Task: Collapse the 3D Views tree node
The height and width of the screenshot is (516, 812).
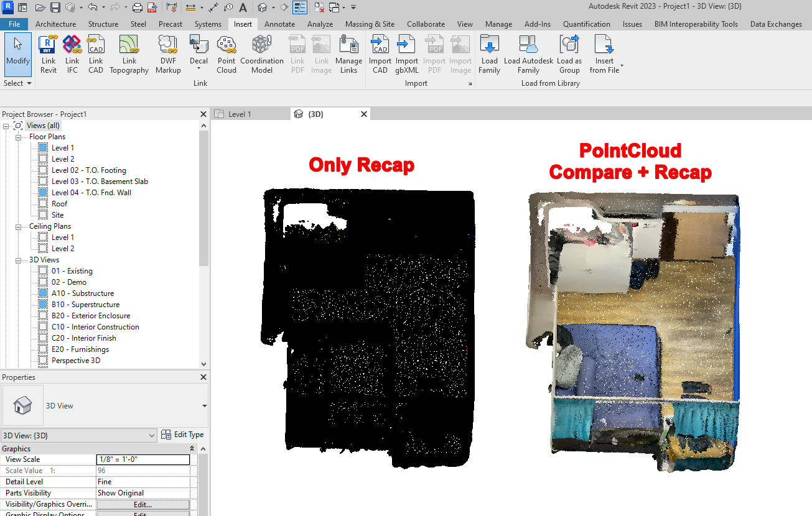Action: pyautogui.click(x=19, y=260)
